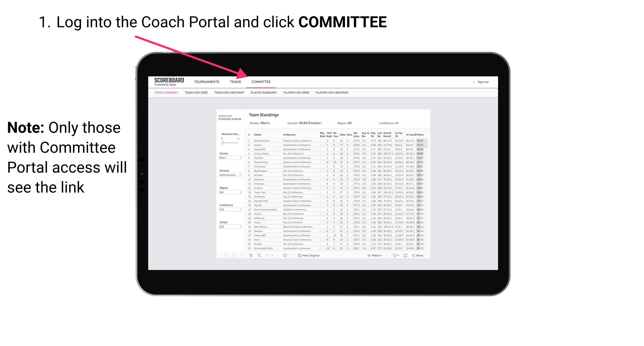
Task: Click the Watch icon button
Action: tap(368, 256)
